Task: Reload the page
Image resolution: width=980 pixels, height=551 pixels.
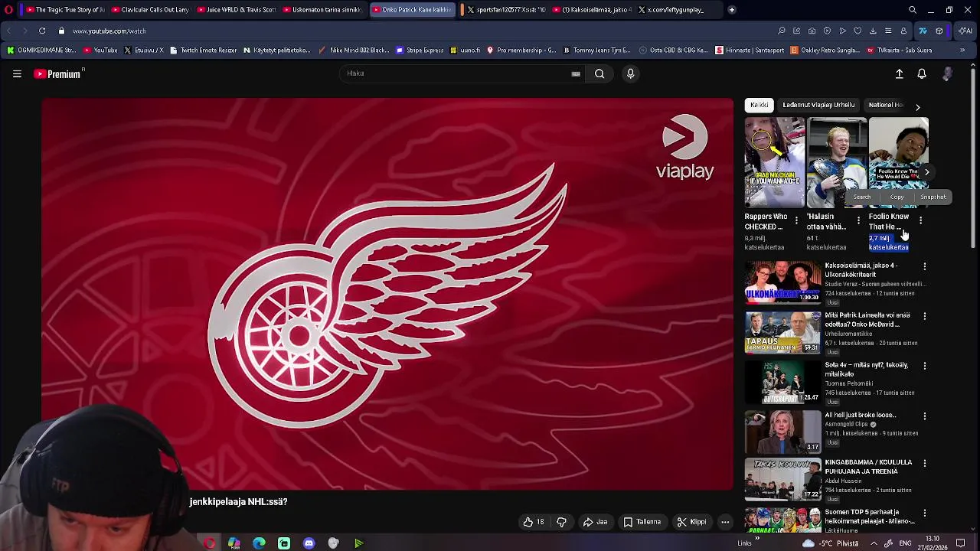Action: pos(41,31)
